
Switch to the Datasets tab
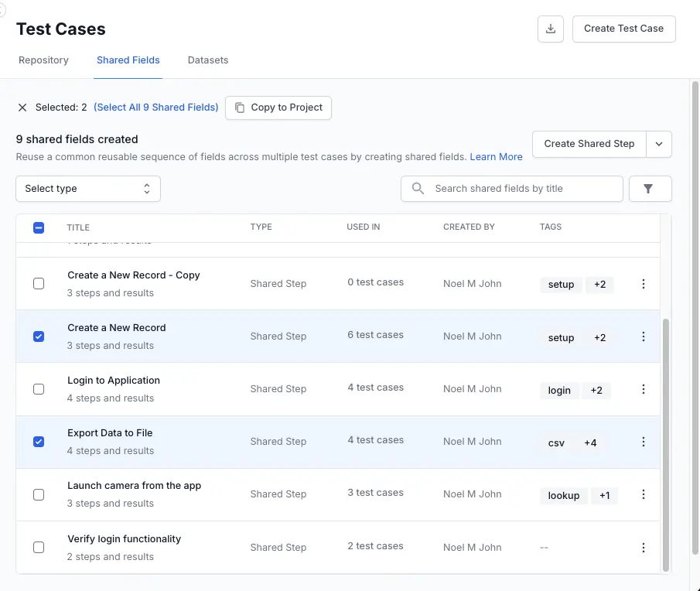click(x=207, y=60)
